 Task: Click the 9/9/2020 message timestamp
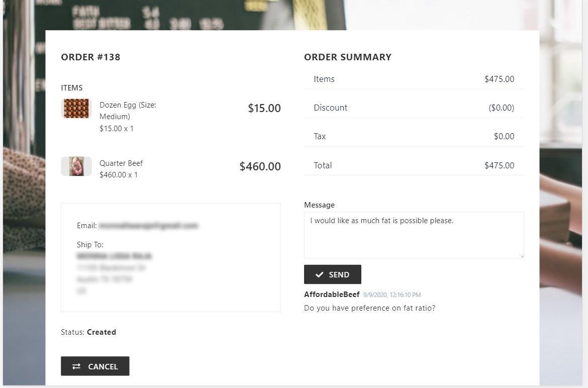point(392,295)
